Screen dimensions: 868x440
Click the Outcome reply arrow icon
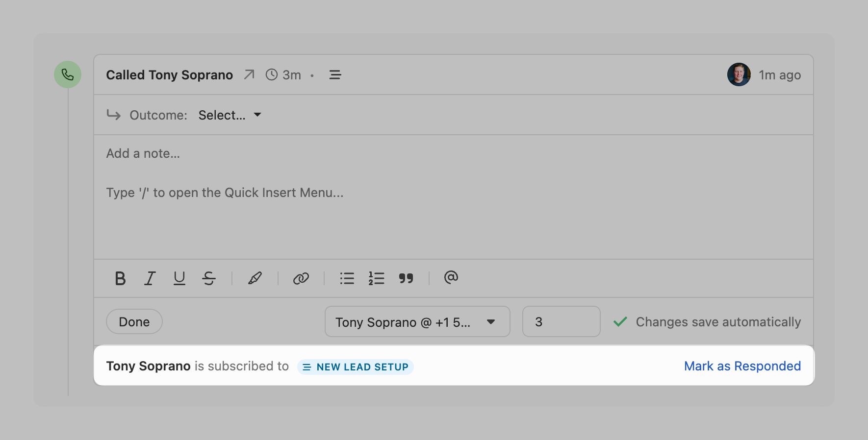pos(114,115)
